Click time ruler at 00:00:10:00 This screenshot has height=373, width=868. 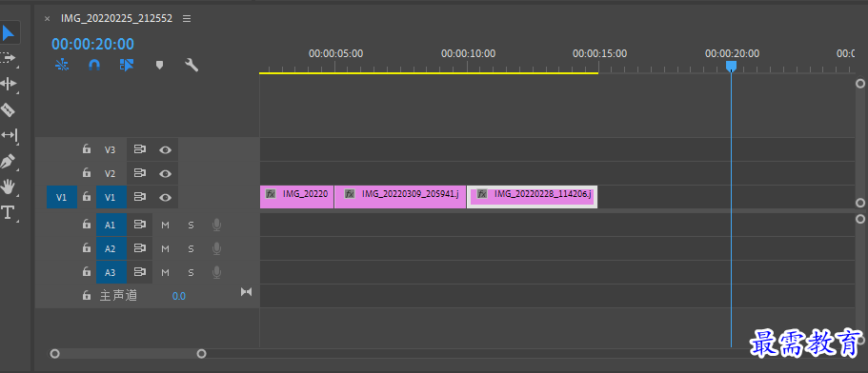coord(468,53)
